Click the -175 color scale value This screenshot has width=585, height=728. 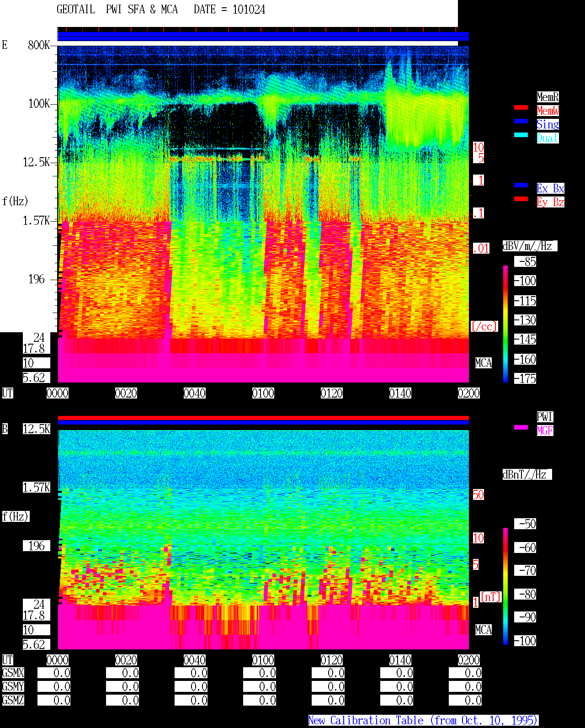coord(525,378)
